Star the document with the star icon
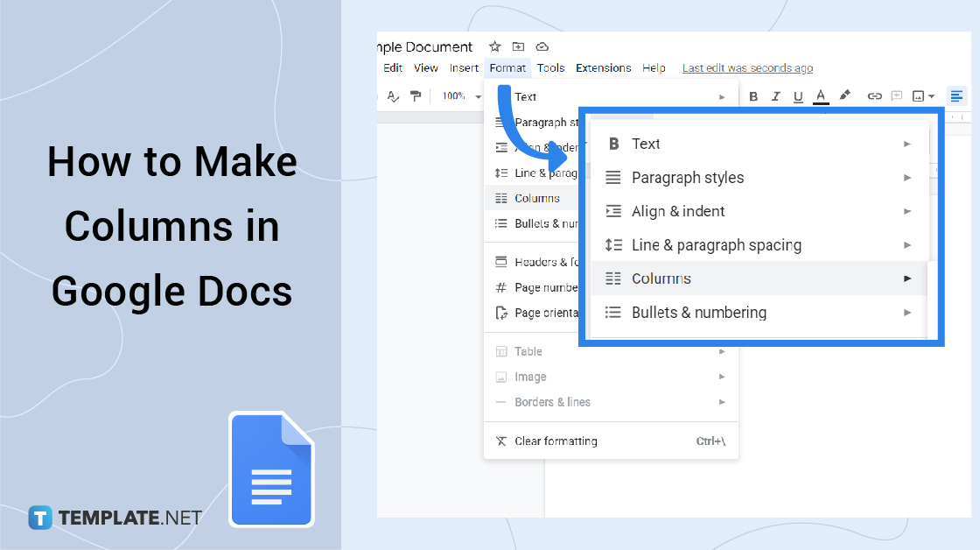This screenshot has width=980, height=550. tap(495, 46)
